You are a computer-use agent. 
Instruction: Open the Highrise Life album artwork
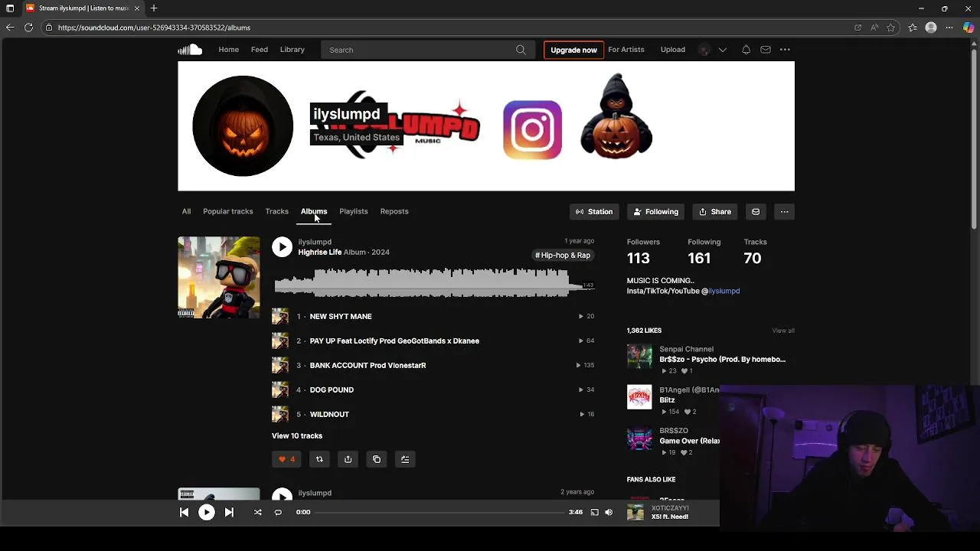coord(219,277)
